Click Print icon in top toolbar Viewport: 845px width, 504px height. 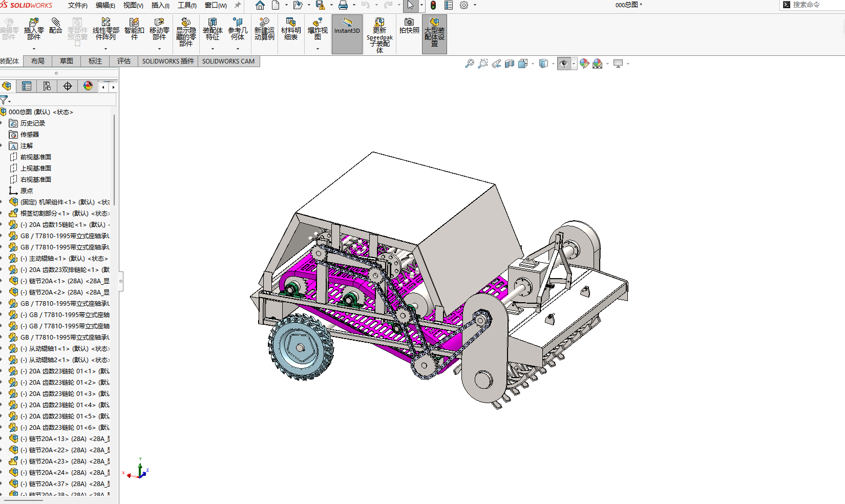(x=343, y=5)
